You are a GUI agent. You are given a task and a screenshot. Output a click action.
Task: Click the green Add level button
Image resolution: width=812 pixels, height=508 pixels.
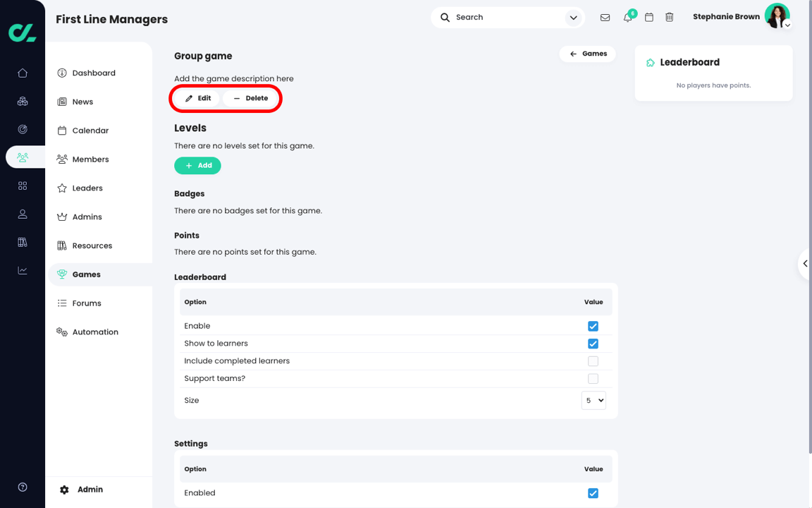(x=197, y=165)
